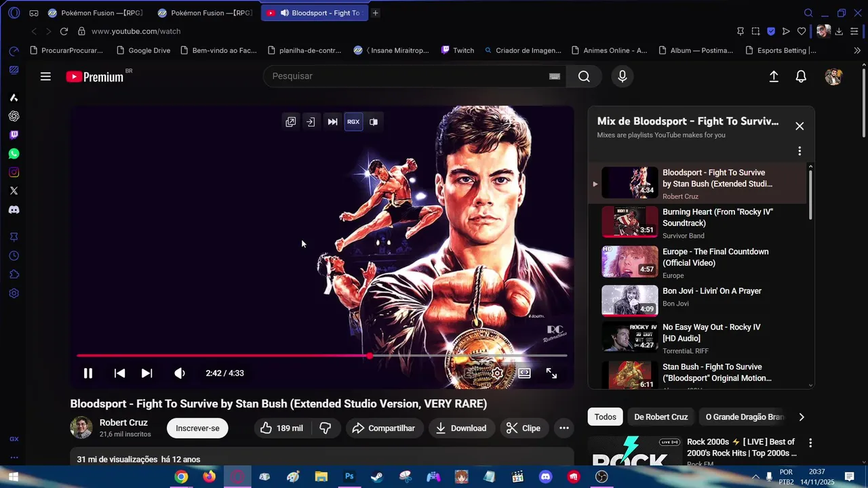Open Opera Easy Setup sliders icon
Image resolution: width=868 pixels, height=488 pixels.
point(854,31)
